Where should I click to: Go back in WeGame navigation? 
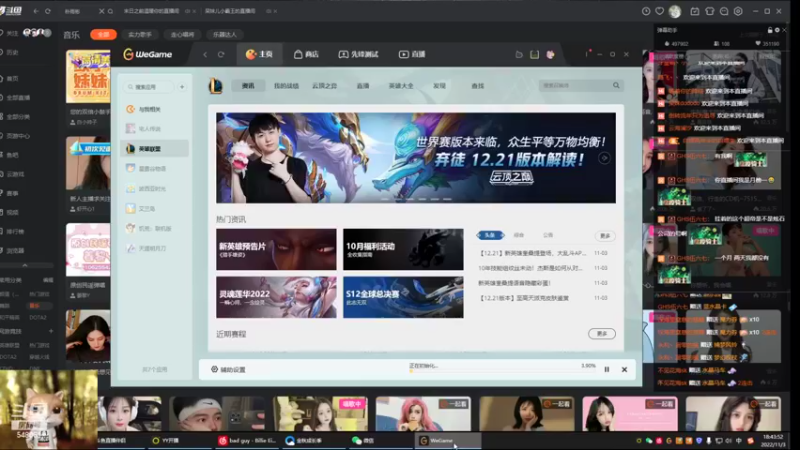tap(205, 55)
